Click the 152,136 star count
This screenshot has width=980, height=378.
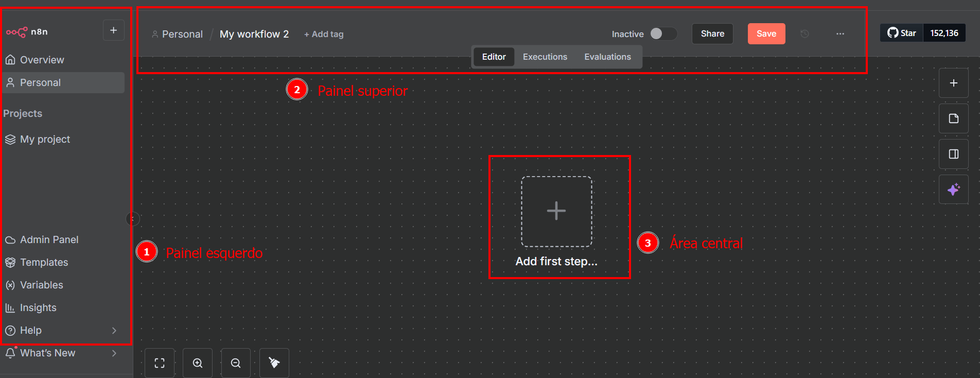pyautogui.click(x=944, y=33)
